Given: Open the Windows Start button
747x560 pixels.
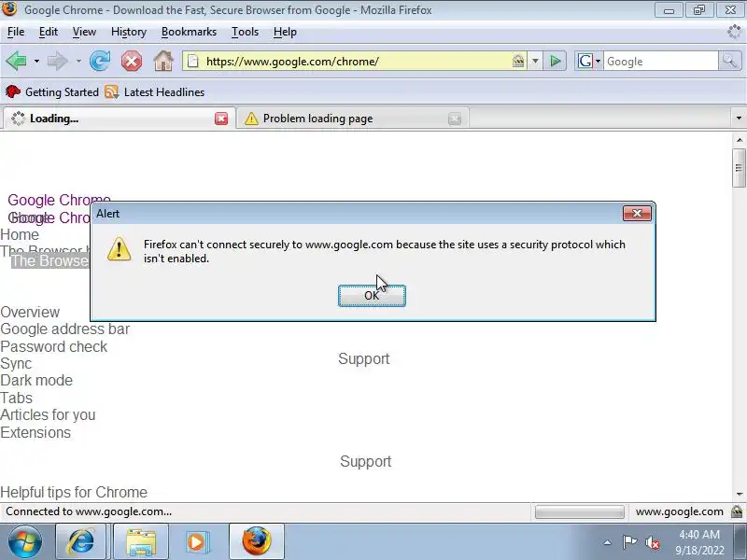Looking at the screenshot, I should [x=25, y=542].
